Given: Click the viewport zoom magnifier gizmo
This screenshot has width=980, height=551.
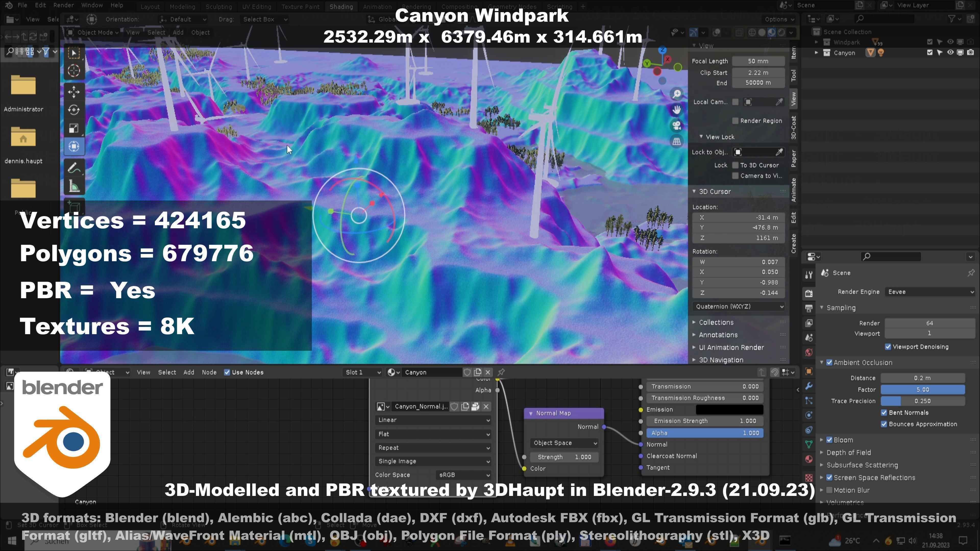Looking at the screenshot, I should [x=677, y=94].
